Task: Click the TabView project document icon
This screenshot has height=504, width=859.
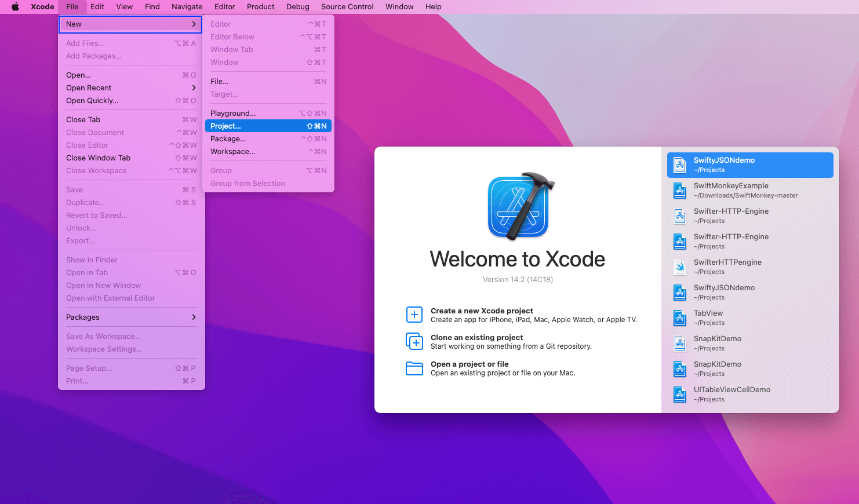Action: 679,318
